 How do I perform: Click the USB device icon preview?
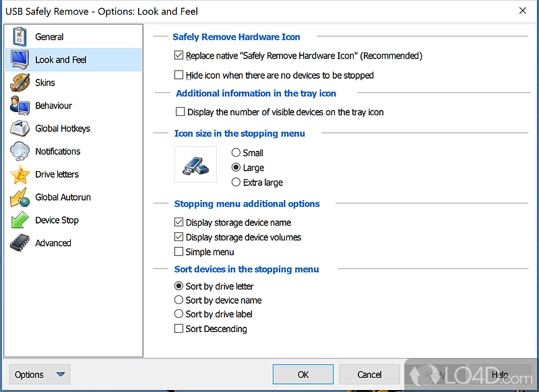pyautogui.click(x=196, y=165)
